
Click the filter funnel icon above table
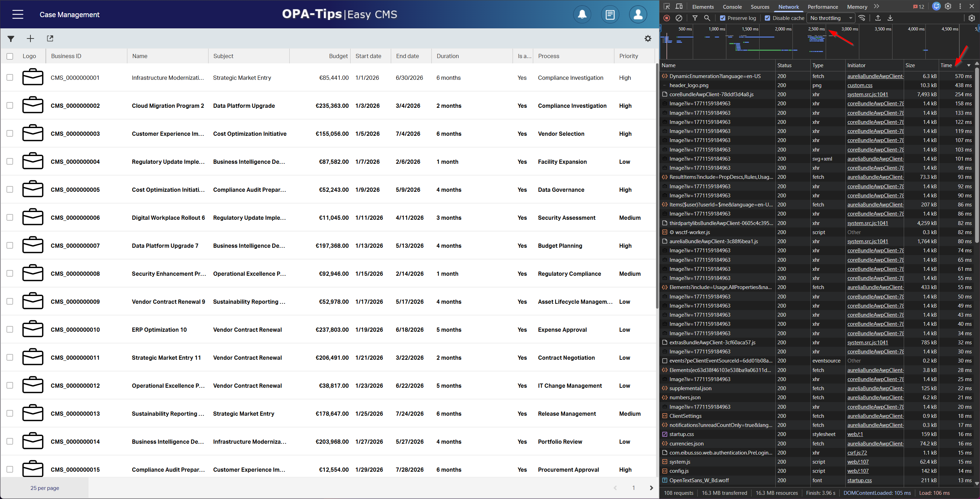[x=10, y=38]
